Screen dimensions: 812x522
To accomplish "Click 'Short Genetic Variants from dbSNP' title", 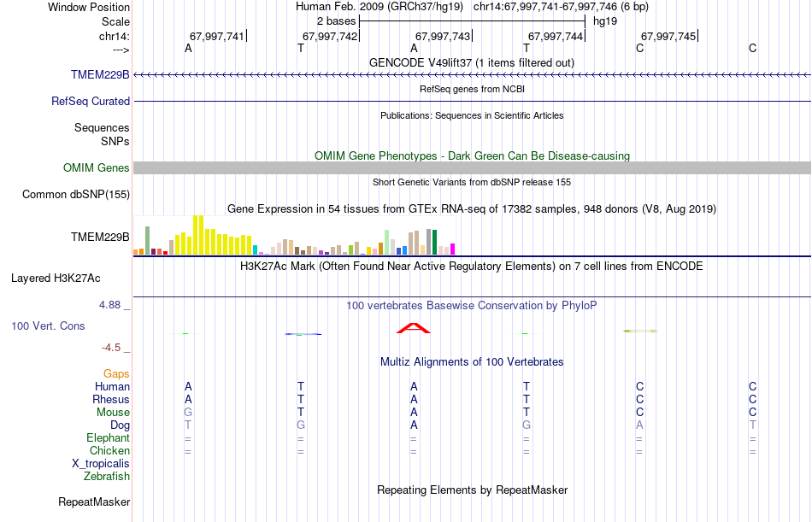I will (472, 182).
